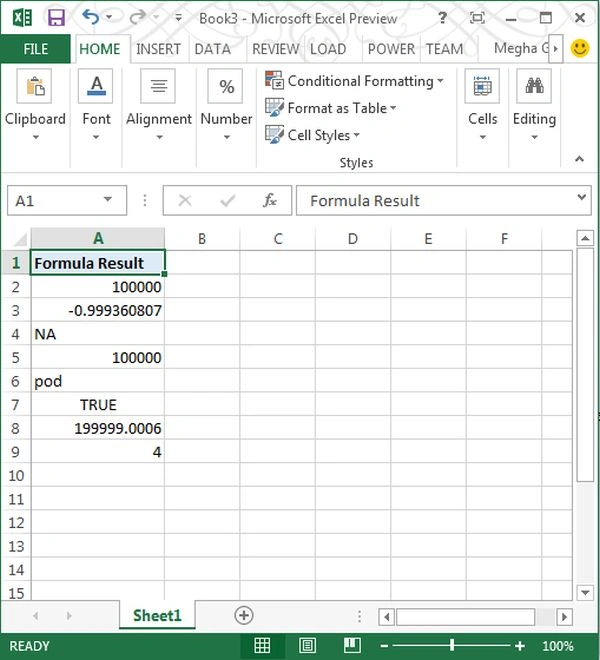600x660 pixels.
Task: Cancel the formula bar entry
Action: [x=185, y=201]
